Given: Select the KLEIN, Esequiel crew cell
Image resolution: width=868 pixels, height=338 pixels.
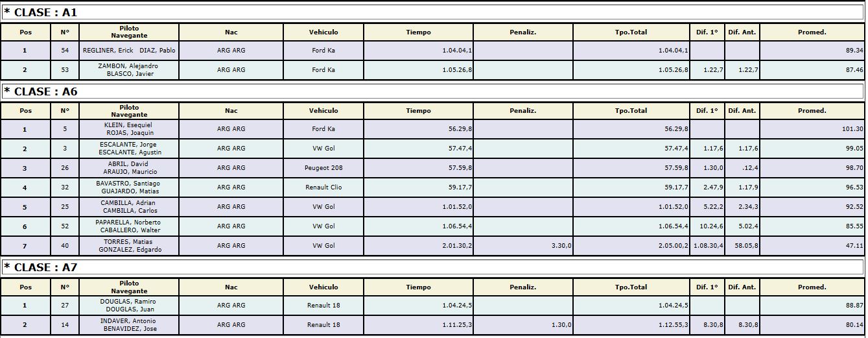Looking at the screenshot, I should 129,129.
